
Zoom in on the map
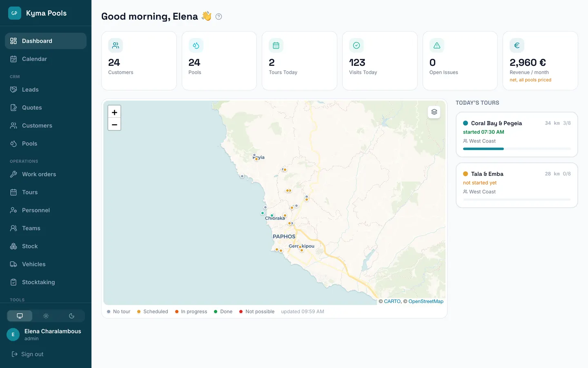point(114,112)
